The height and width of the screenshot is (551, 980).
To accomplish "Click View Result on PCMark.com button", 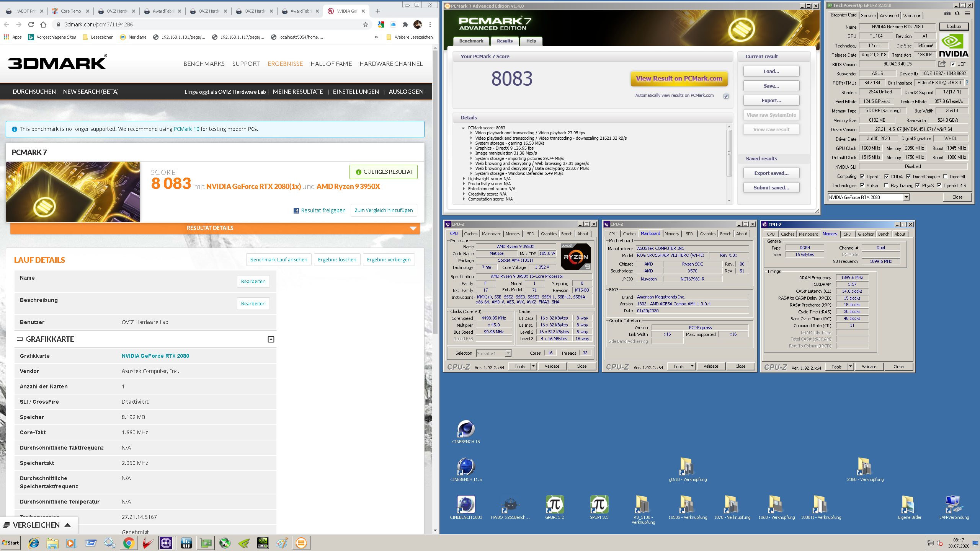I will 679,78.
